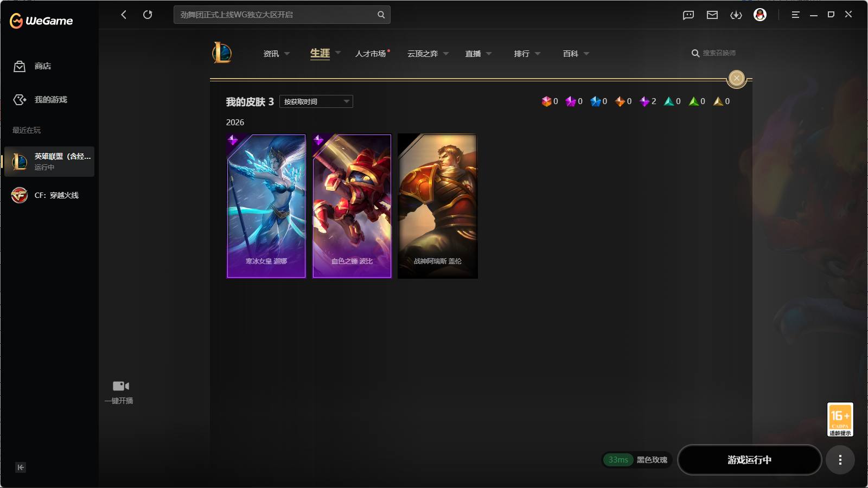Refresh the current page
The width and height of the screenshot is (868, 488).
pyautogui.click(x=148, y=15)
